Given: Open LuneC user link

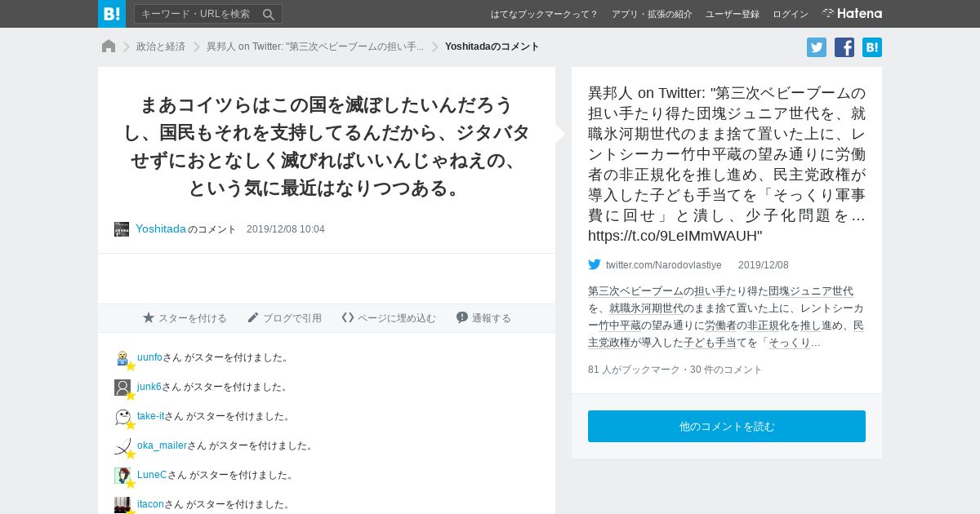Looking at the screenshot, I should pos(152,475).
